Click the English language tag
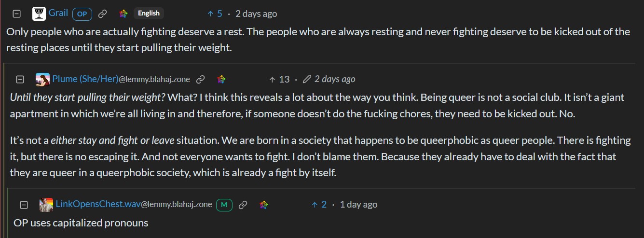This screenshot has height=238, width=644. (x=149, y=14)
